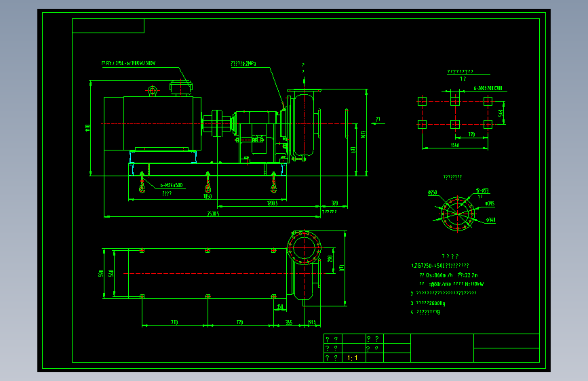Select the 6-M24x500 anchor bolt callout

(172, 185)
